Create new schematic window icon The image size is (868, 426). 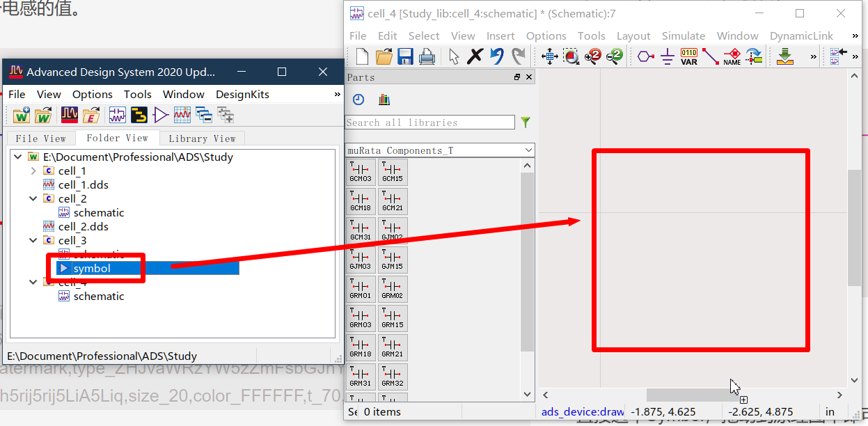[118, 115]
